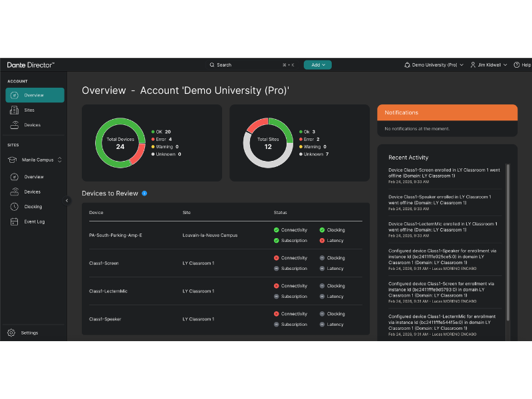Image resolution: width=532 pixels, height=399 pixels.
Task: Open the Clocking page icon
Action: pyautogui.click(x=15, y=207)
